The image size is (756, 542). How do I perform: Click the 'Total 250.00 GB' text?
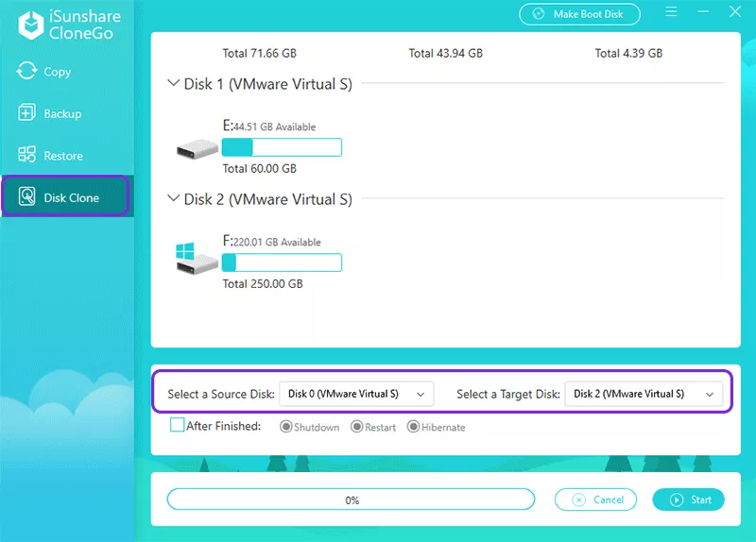point(263,283)
